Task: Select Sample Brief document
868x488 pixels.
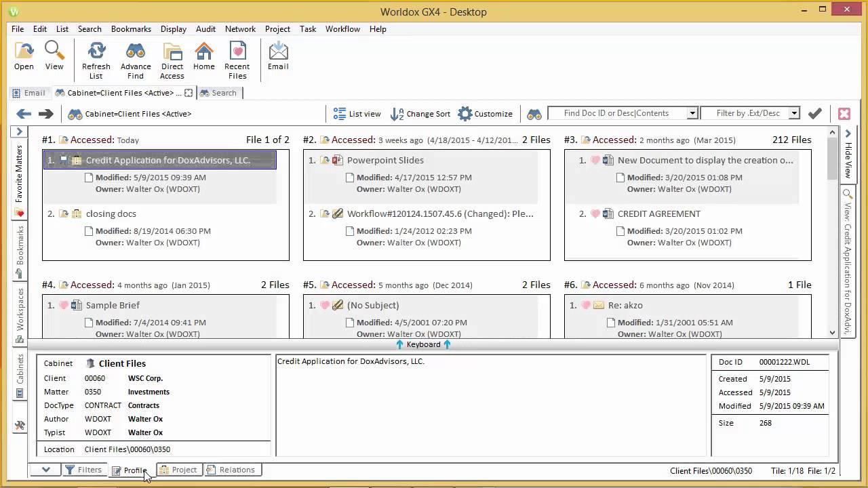Action: pyautogui.click(x=113, y=305)
